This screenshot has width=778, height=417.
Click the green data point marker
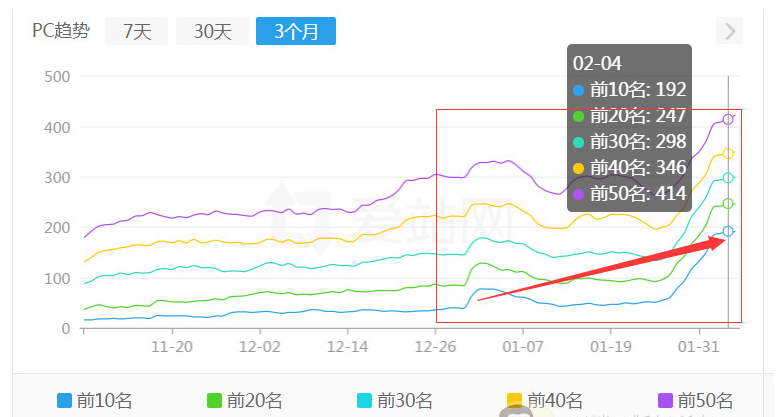[728, 204]
